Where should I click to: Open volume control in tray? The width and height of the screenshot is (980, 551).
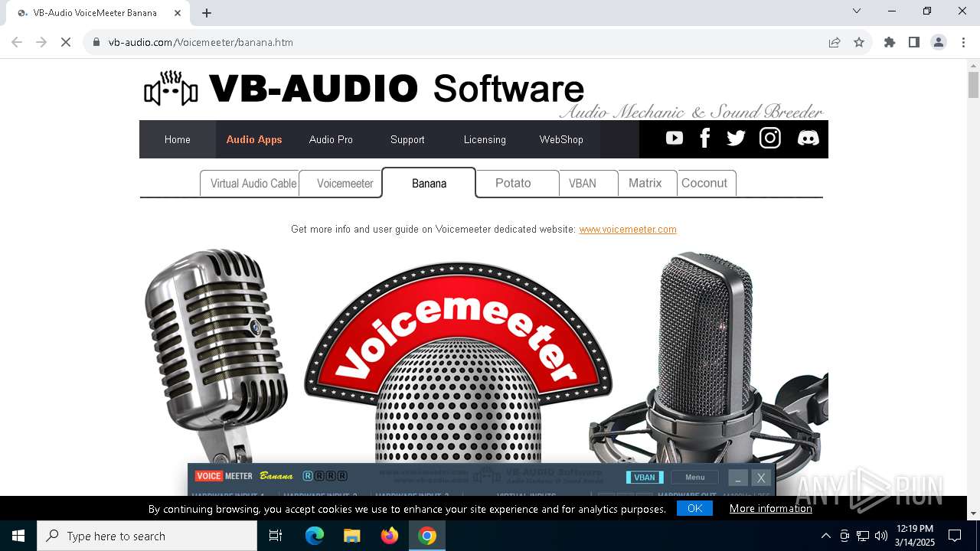click(880, 536)
